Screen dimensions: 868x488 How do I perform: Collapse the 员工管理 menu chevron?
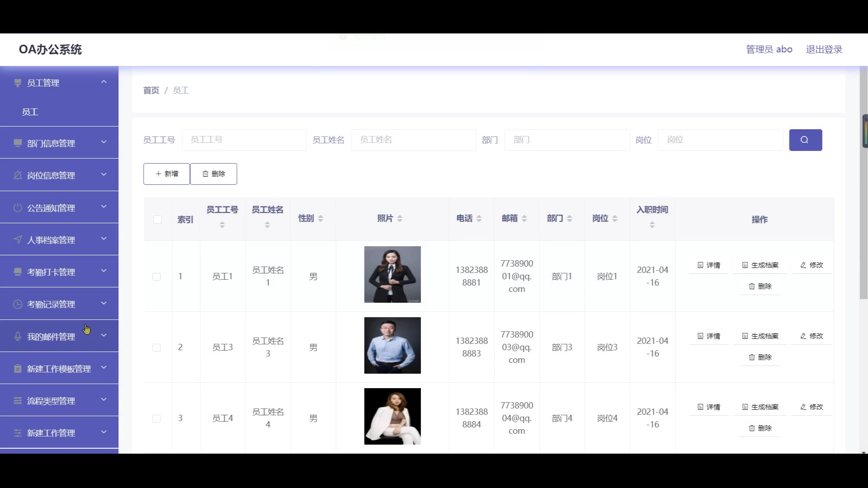pyautogui.click(x=104, y=82)
